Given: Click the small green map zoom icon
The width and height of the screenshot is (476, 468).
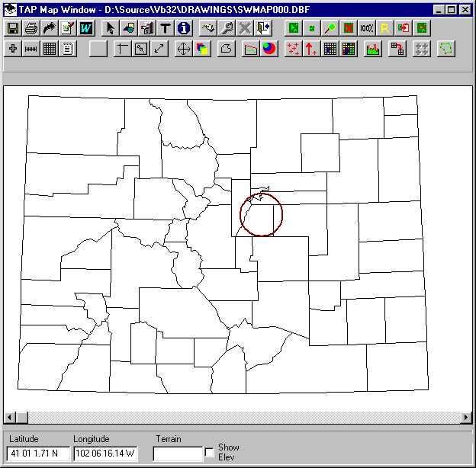Looking at the screenshot, I should [x=312, y=28].
